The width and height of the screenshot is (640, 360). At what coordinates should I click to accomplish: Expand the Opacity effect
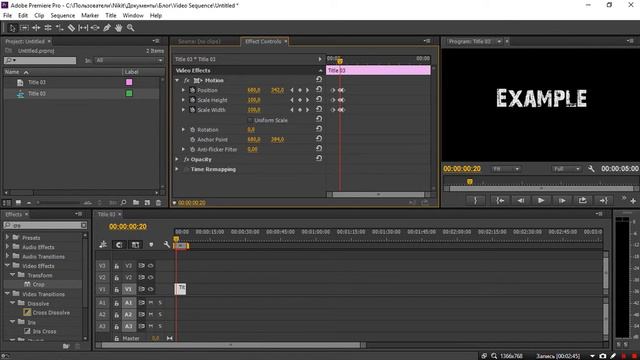click(x=177, y=159)
